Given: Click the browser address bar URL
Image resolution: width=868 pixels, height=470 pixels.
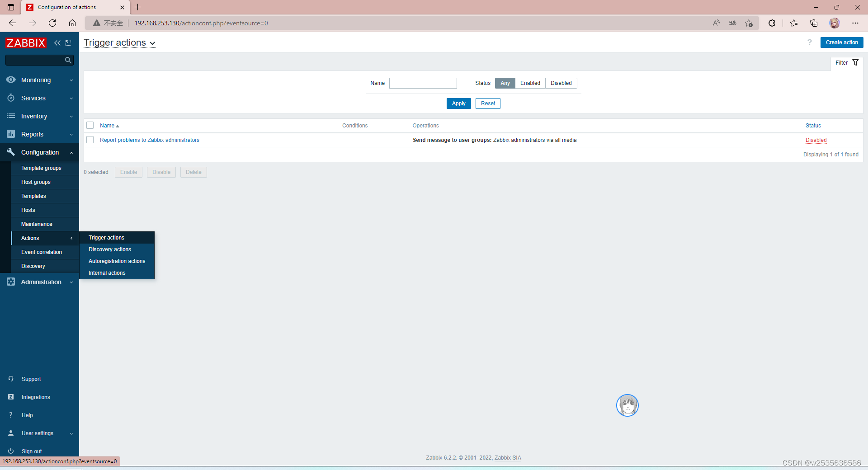Looking at the screenshot, I should (x=201, y=23).
